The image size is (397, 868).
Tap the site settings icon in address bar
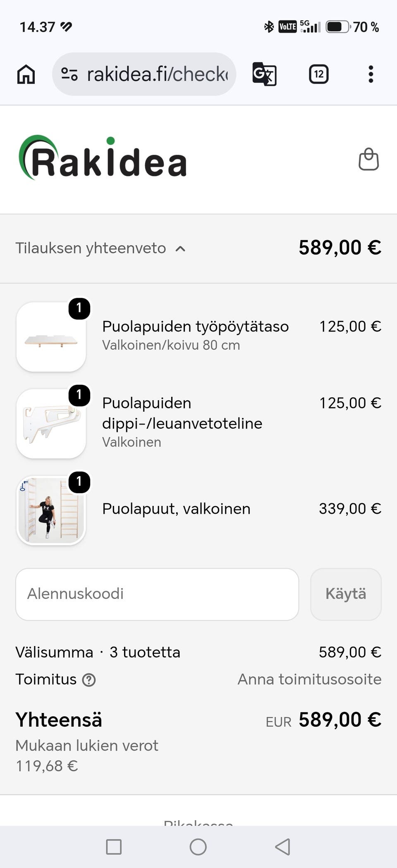tap(69, 74)
